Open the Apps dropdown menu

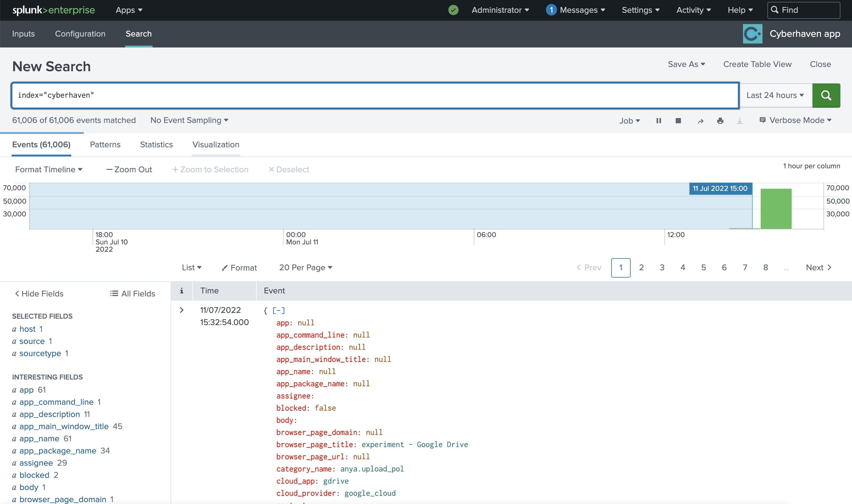tap(129, 10)
